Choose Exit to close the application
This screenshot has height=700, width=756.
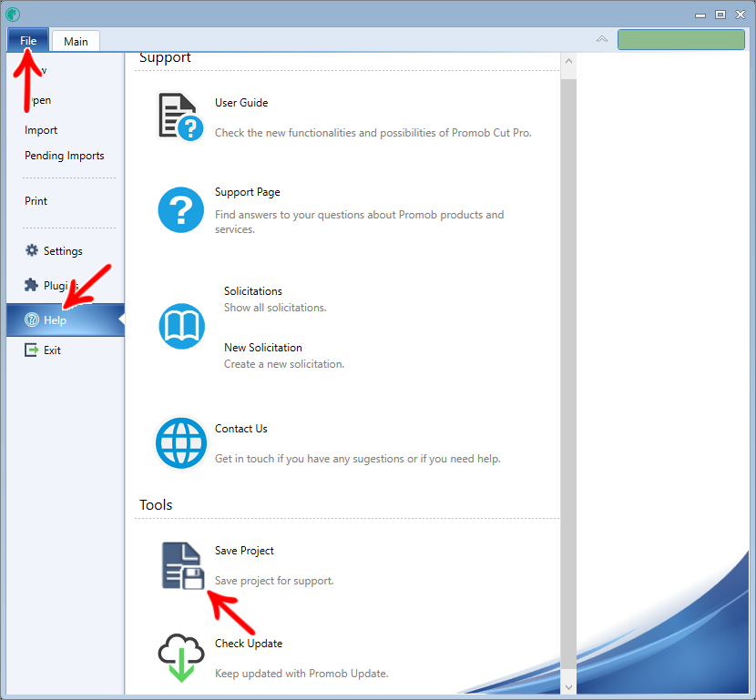point(52,350)
